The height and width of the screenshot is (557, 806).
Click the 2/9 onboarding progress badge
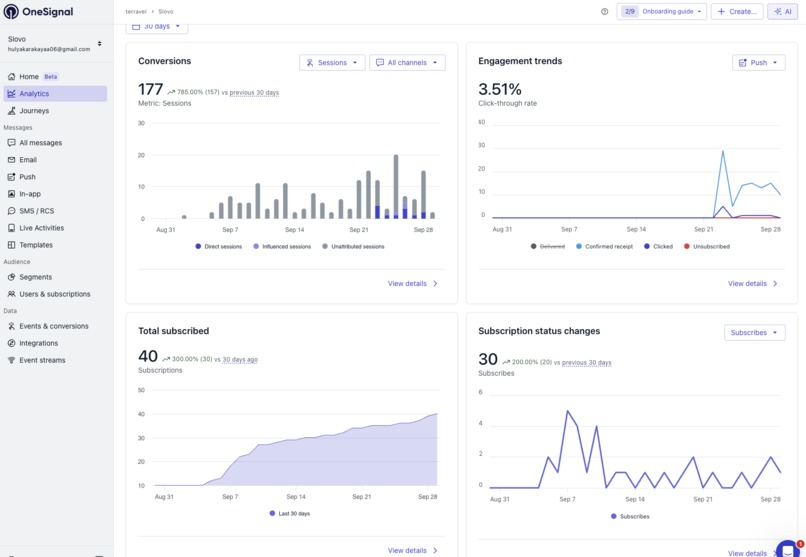click(630, 11)
